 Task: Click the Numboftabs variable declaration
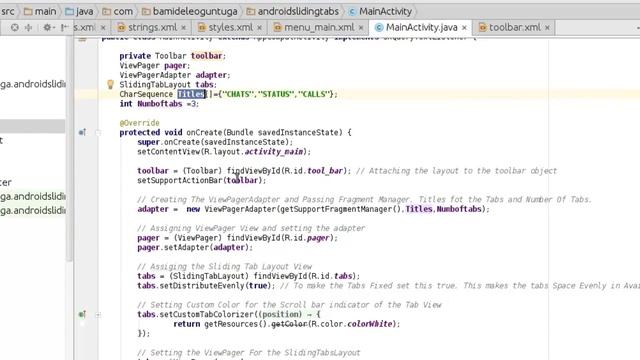(x=160, y=104)
